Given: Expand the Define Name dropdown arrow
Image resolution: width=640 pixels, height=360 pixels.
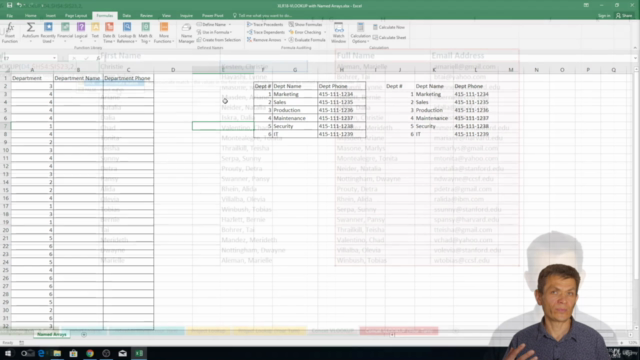Looking at the screenshot, I should click(230, 24).
